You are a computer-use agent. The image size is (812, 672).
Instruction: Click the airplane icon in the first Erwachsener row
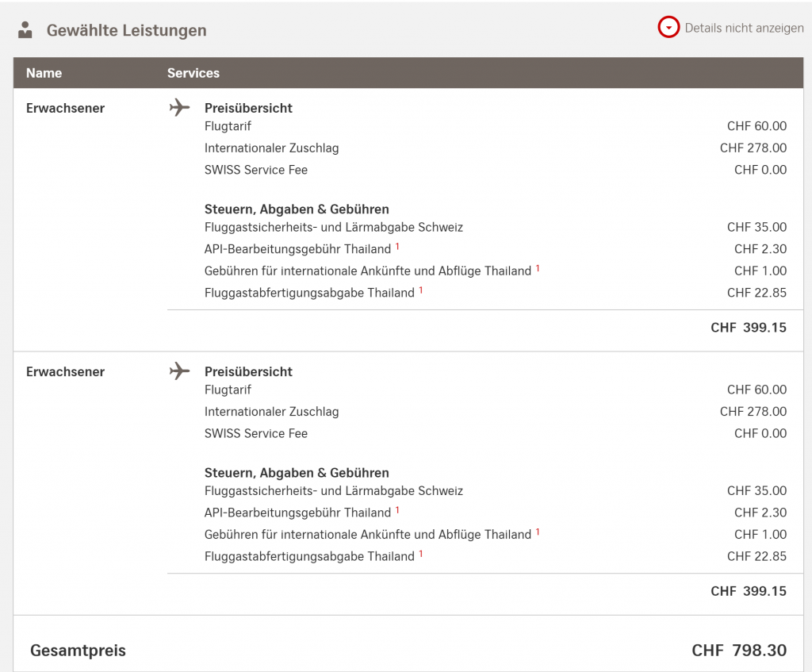point(180,107)
